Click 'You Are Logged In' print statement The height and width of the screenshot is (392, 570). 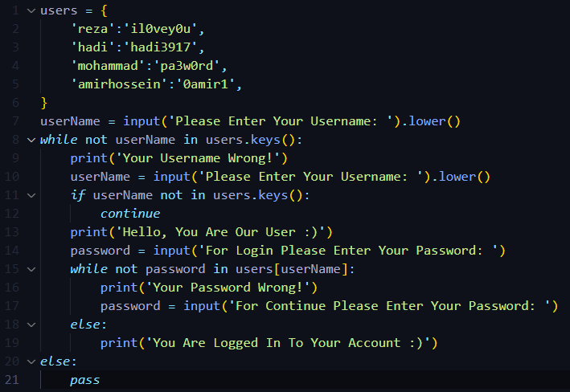(269, 343)
